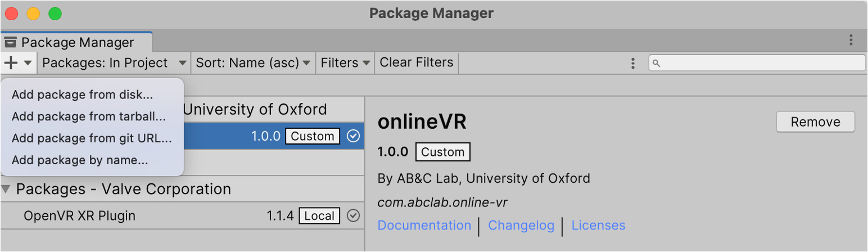Click the By AB&C Lab author text
The image size is (868, 252).
tap(484, 179)
